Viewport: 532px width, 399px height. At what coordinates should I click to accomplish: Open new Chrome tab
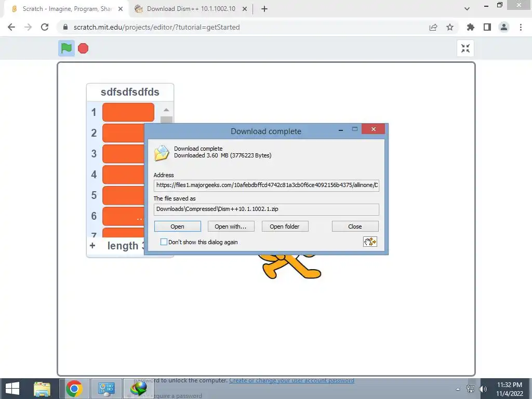(x=264, y=9)
